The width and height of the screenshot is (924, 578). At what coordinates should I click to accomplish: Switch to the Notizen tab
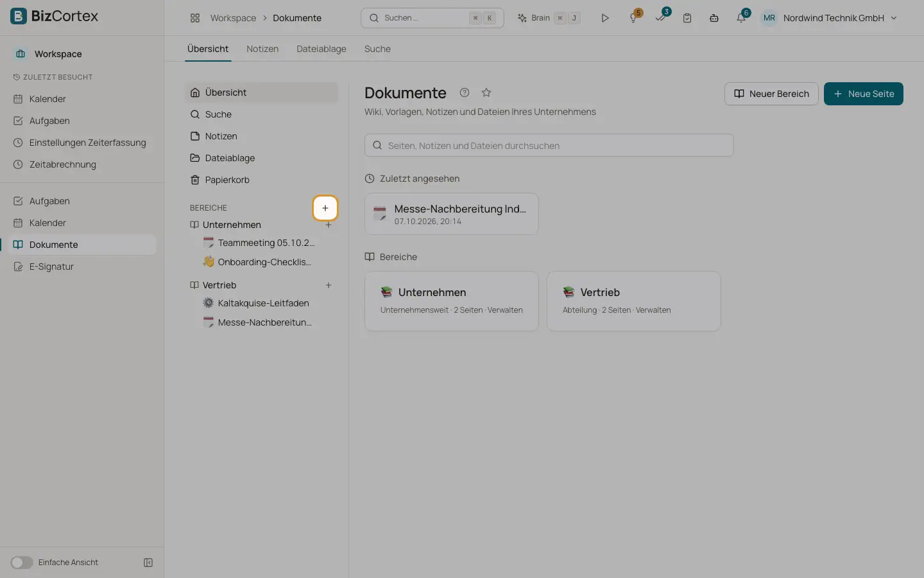click(262, 49)
